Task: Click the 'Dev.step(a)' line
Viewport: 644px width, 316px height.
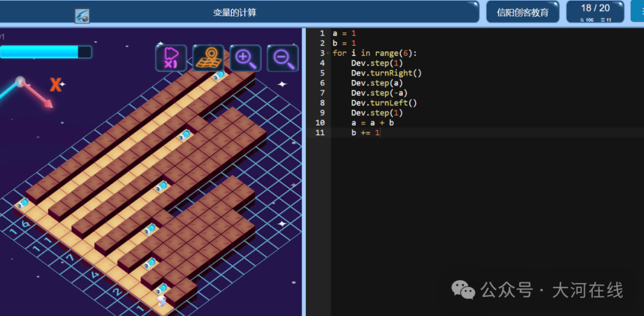Action: click(x=377, y=83)
